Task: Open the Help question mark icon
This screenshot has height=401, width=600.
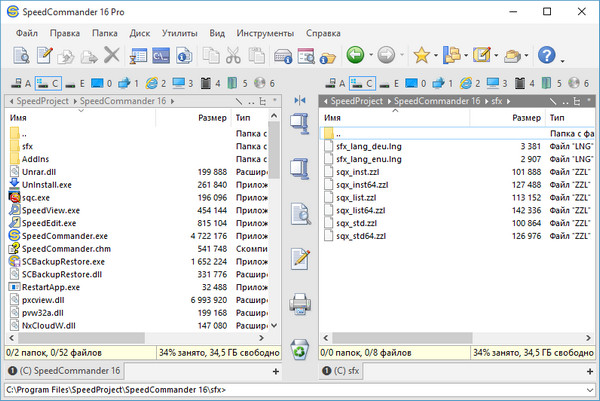Action: [546, 55]
